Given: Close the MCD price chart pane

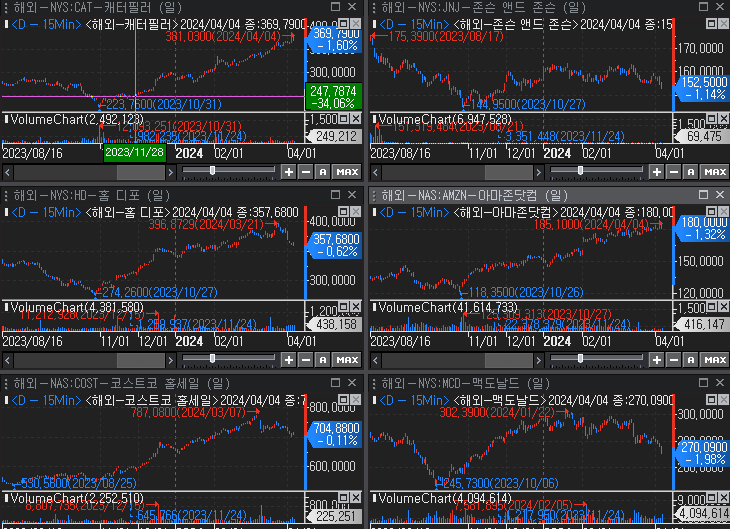Looking at the screenshot, I should pos(724,400).
